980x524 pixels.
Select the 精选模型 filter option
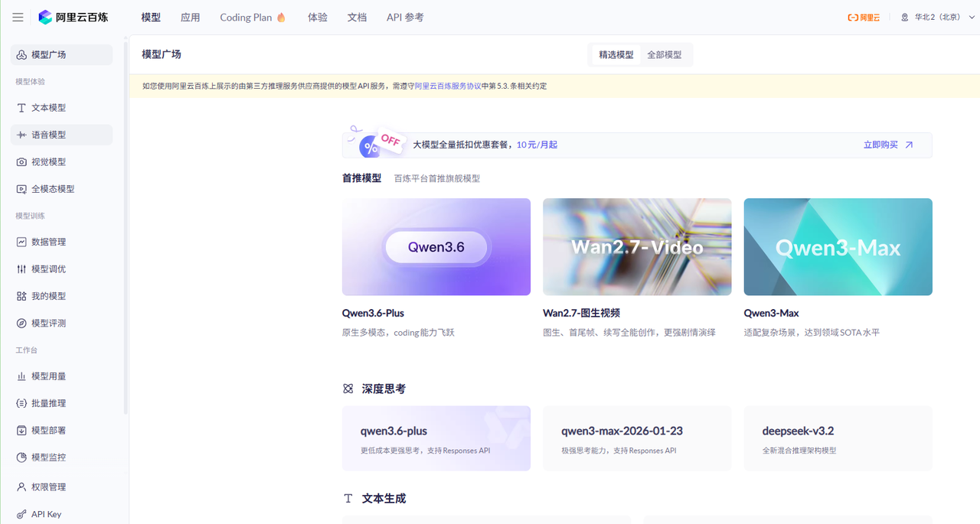tap(615, 54)
